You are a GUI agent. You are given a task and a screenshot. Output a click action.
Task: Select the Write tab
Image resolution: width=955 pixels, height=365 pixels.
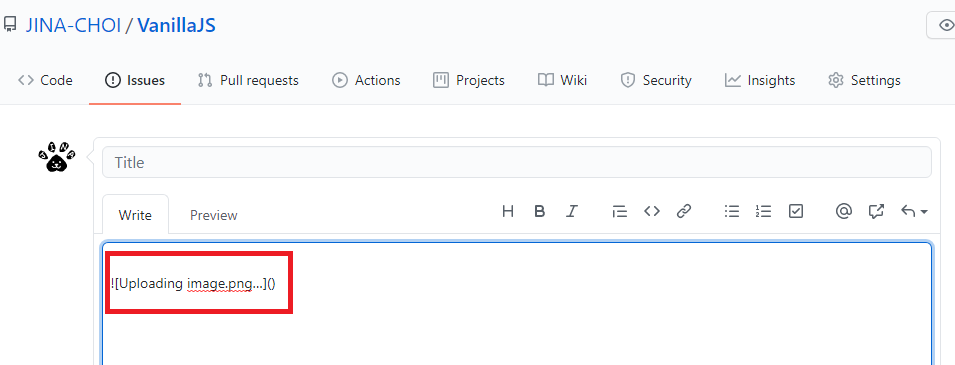tap(135, 214)
